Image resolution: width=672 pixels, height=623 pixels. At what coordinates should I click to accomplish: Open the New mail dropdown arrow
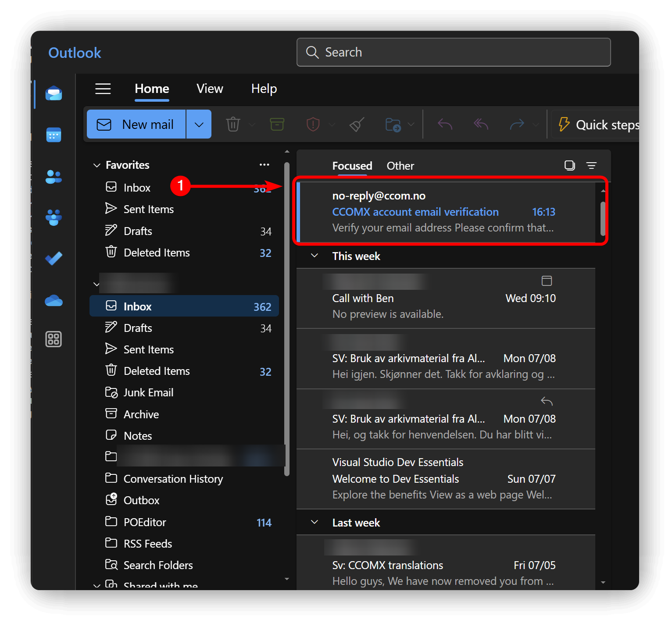(x=199, y=125)
